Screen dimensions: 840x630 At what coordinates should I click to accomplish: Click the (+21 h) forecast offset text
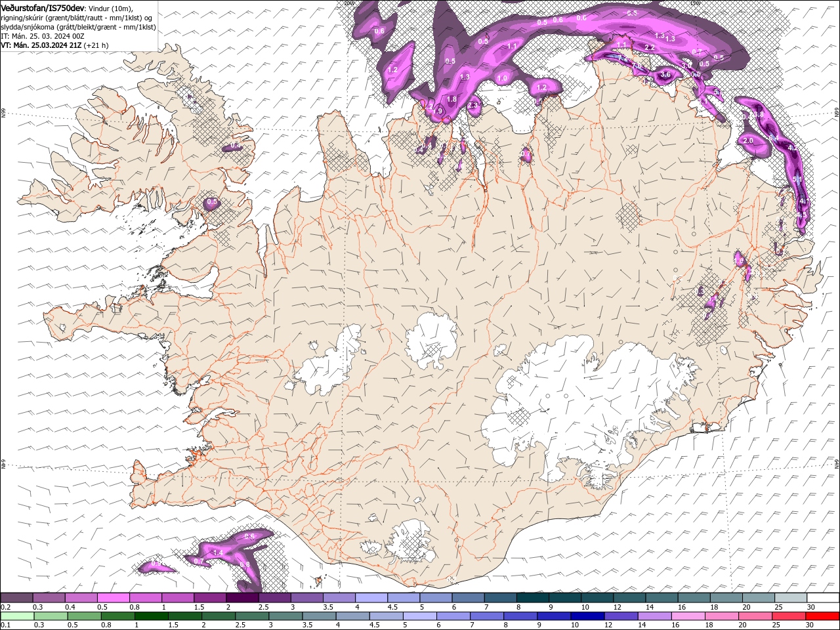(96, 45)
